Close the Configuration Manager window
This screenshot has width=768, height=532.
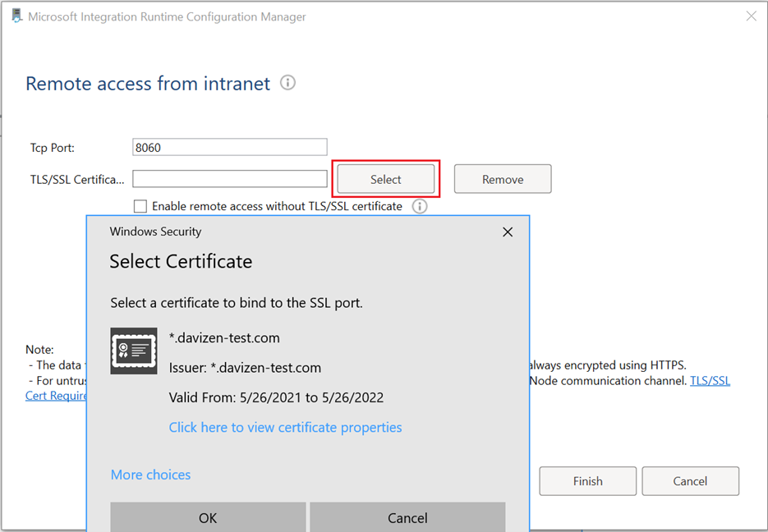point(752,15)
